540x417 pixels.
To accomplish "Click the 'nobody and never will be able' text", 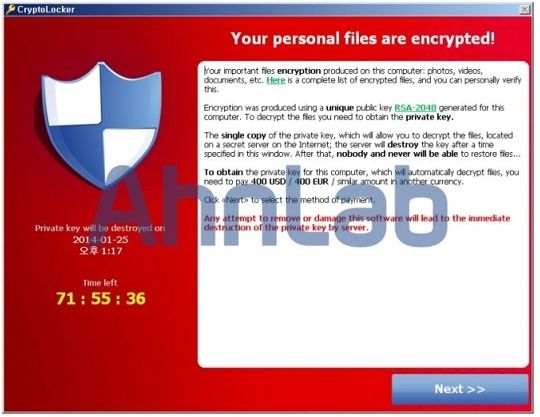I will coord(397,154).
